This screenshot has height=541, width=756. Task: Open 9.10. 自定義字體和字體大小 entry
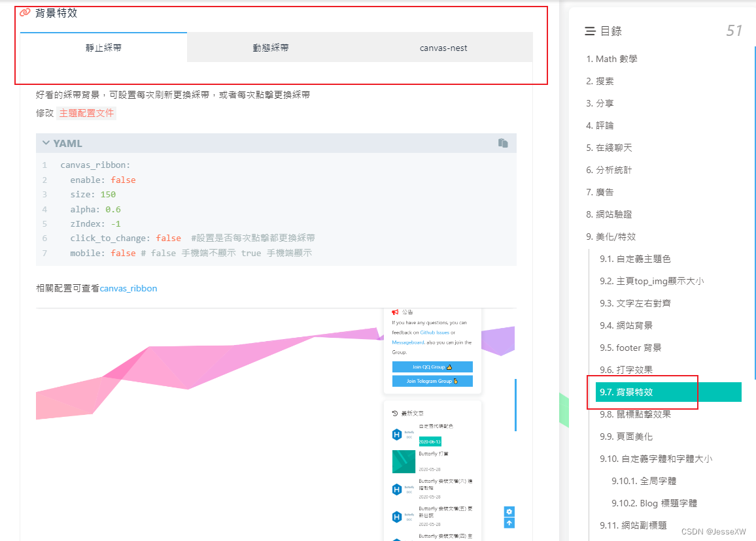656,459
